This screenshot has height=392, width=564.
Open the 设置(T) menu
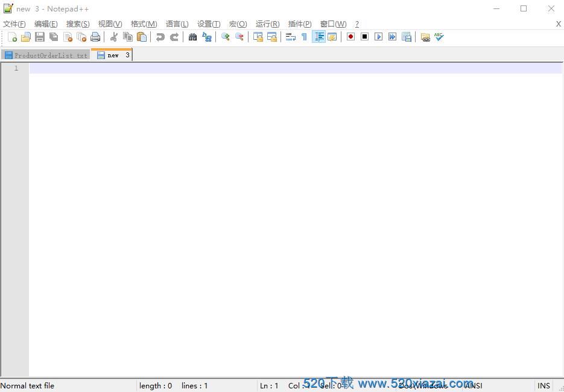(209, 24)
